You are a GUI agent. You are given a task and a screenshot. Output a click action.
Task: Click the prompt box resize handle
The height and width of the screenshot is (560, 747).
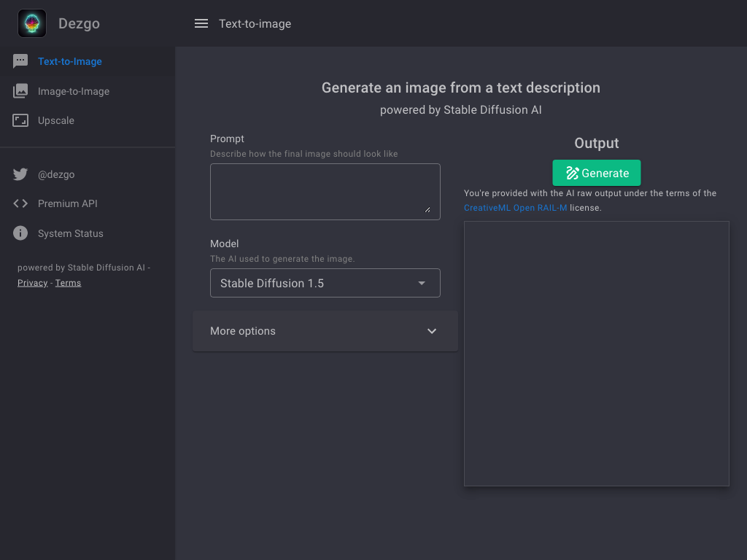(427, 209)
